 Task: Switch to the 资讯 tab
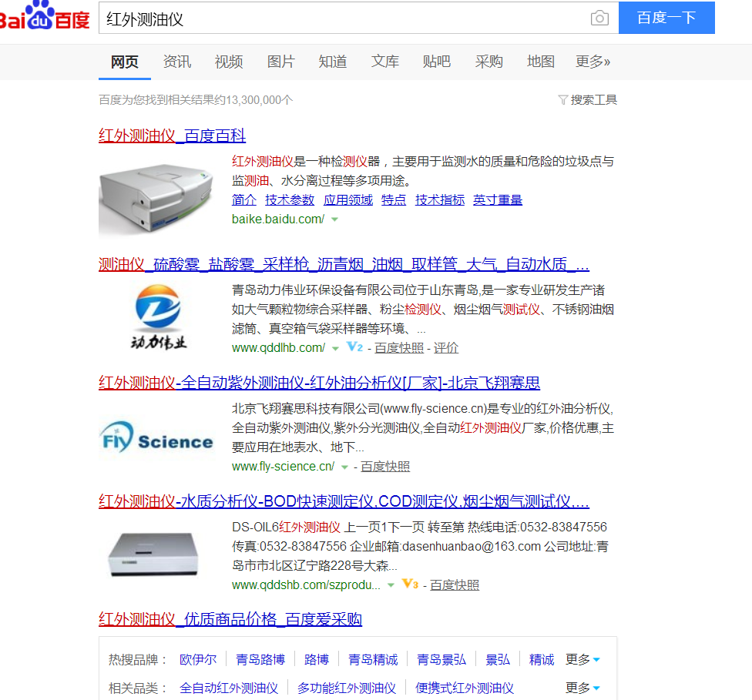[177, 62]
